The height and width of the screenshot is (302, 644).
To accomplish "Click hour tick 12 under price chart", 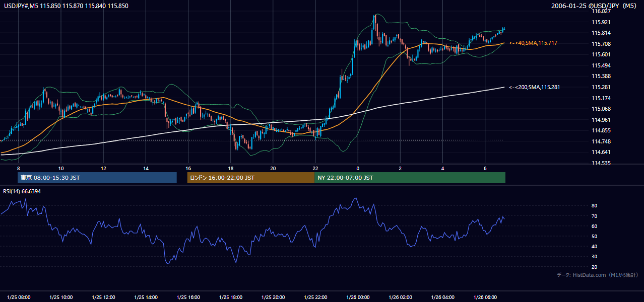I will tap(103, 168).
